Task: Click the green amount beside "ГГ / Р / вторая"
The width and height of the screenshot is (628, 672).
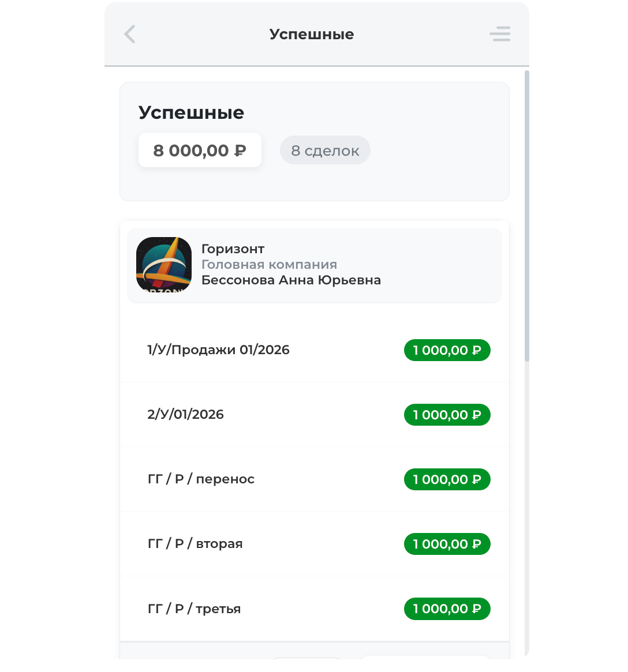Action: click(x=447, y=544)
